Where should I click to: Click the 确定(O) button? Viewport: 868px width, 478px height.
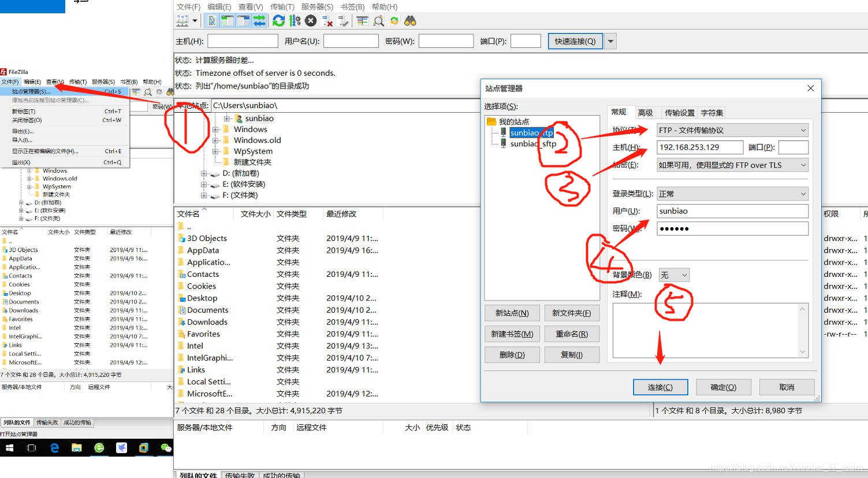coord(724,387)
